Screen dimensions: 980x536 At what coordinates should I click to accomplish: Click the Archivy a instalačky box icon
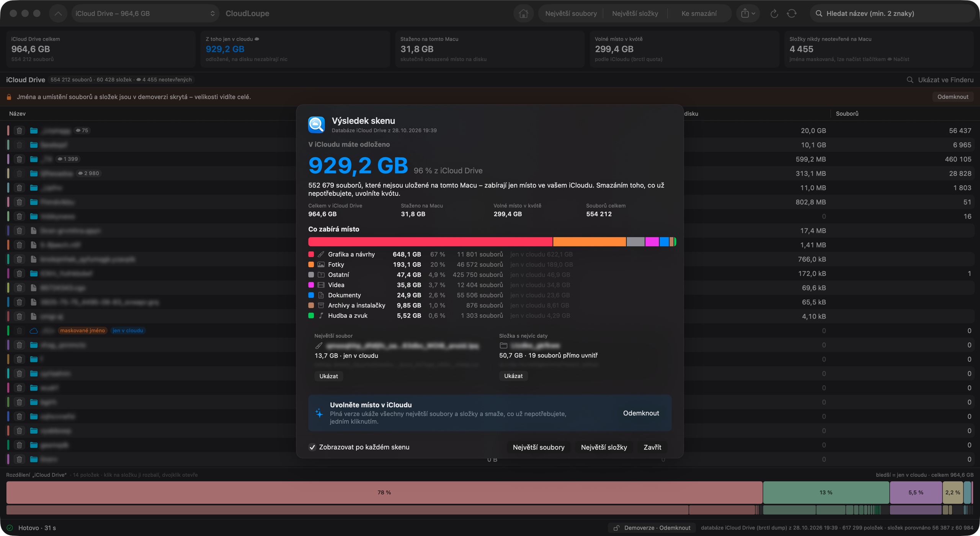pos(321,305)
